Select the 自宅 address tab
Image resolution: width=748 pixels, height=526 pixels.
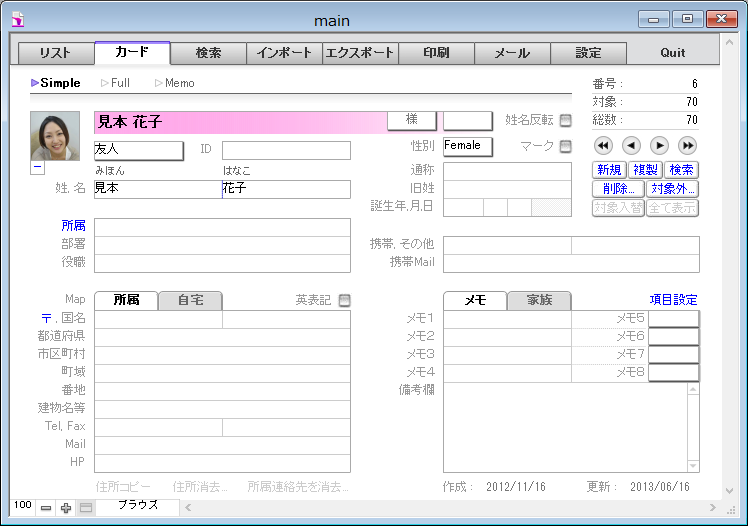[190, 300]
